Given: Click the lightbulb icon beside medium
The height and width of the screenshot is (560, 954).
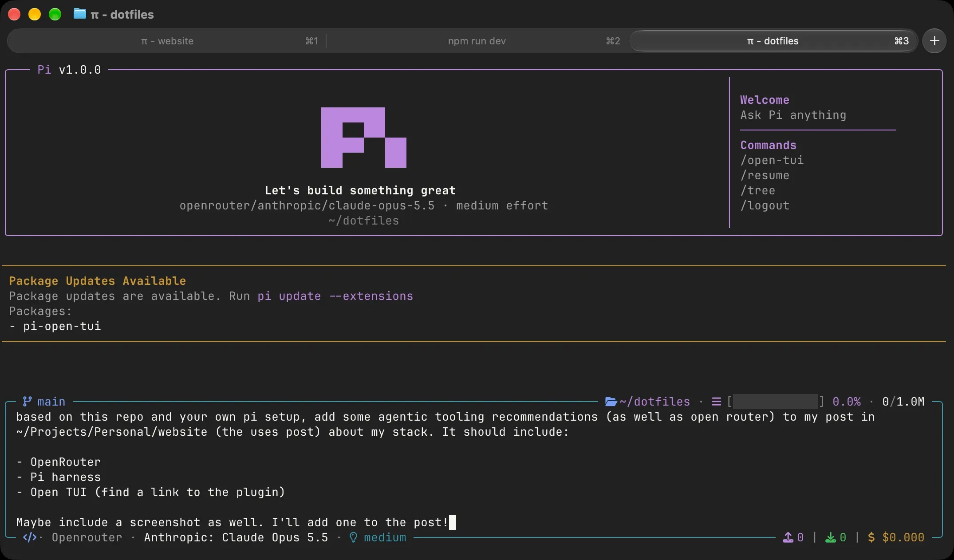Looking at the screenshot, I should click(353, 537).
